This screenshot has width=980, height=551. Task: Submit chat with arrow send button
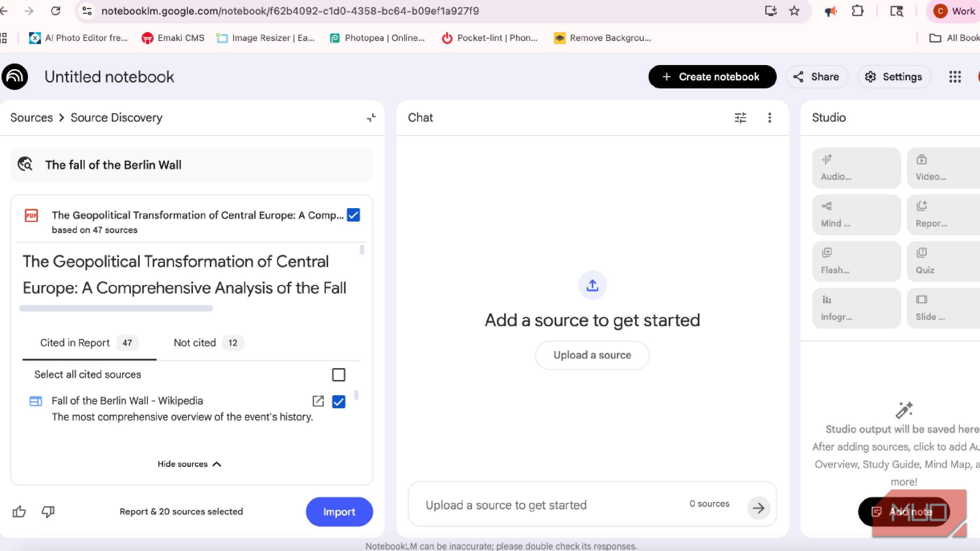point(758,508)
